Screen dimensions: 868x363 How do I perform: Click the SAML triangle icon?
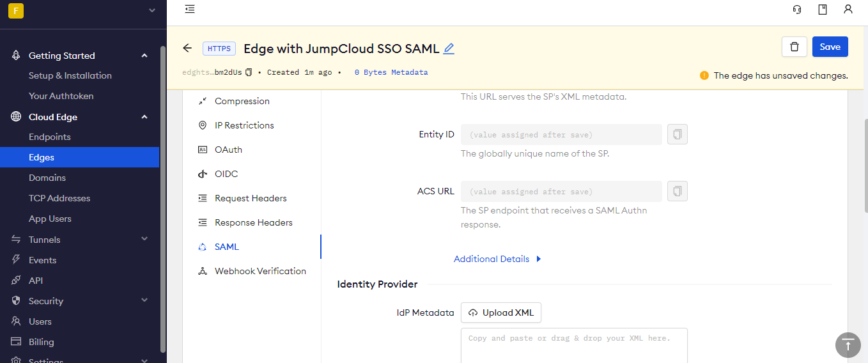[x=203, y=247]
